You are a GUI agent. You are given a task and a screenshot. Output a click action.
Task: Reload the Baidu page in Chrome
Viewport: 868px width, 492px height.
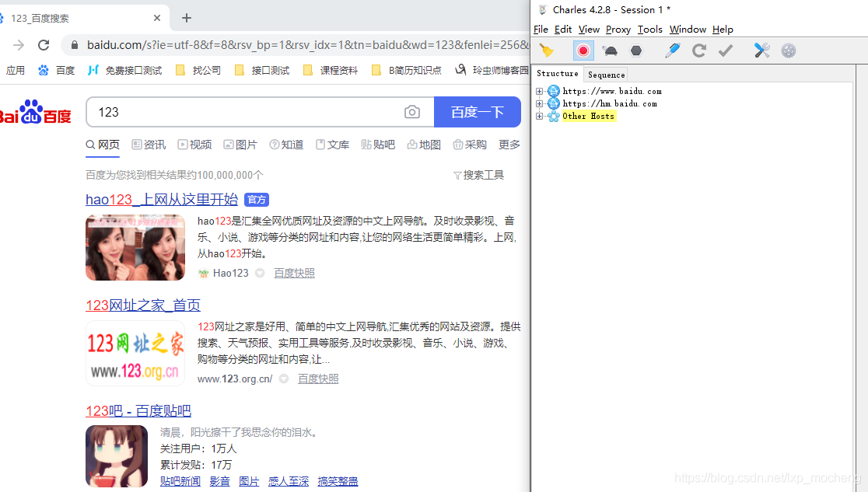[x=44, y=45]
